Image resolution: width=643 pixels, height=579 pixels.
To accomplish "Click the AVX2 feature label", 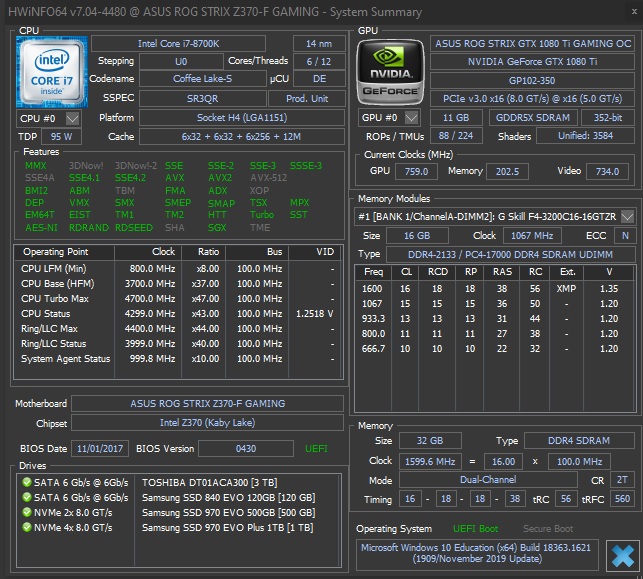I will pos(220,178).
